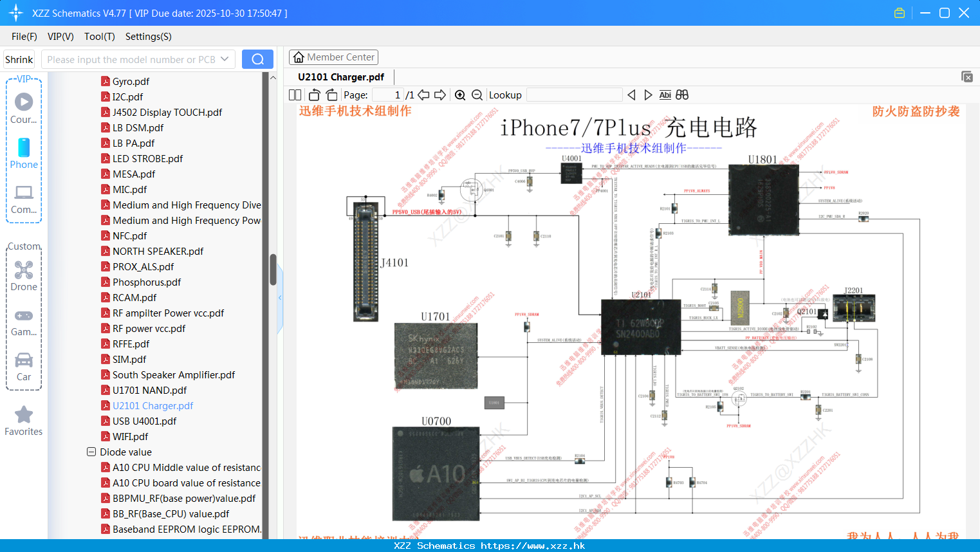The width and height of the screenshot is (980, 552).
Task: Click the XZZ Schematics app logo
Action: click(x=16, y=13)
